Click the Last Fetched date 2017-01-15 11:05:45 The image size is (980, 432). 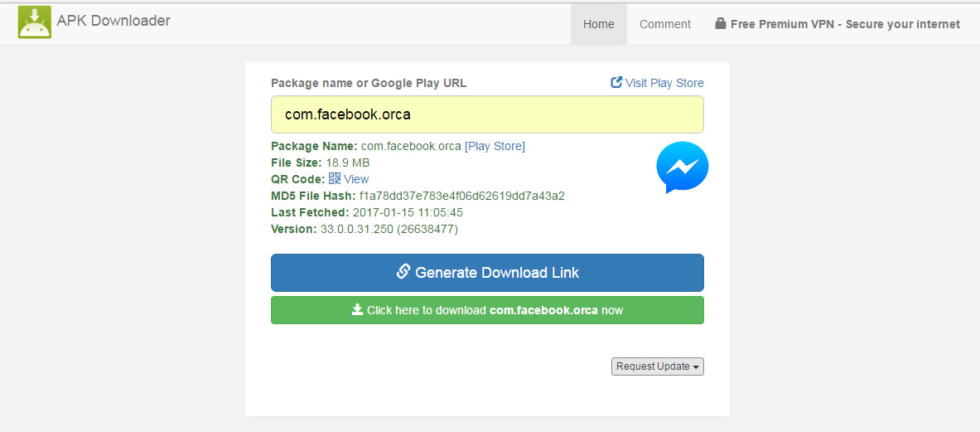tap(408, 212)
